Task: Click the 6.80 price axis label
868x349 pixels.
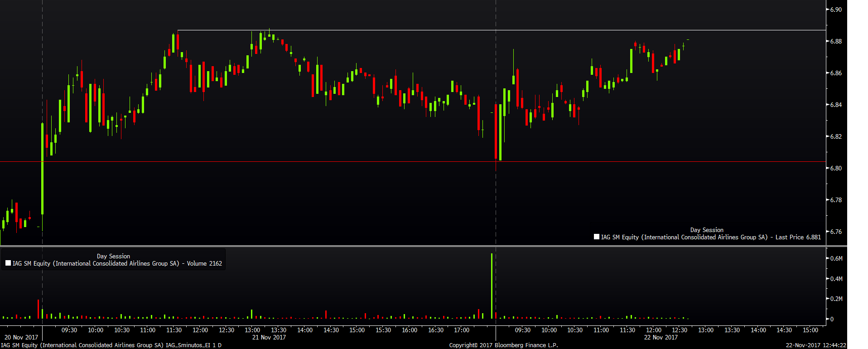Action: tap(836, 168)
